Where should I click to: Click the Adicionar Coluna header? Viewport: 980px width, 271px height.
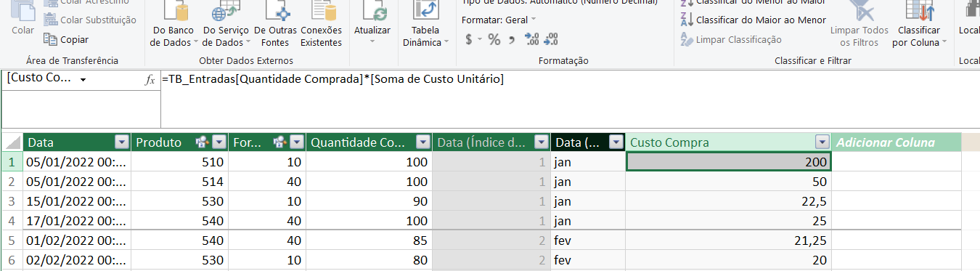(897, 142)
